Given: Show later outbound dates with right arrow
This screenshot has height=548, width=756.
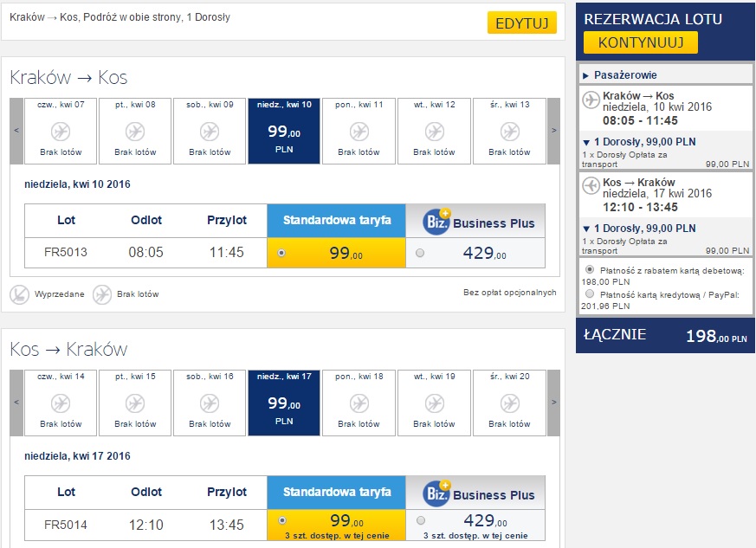Looking at the screenshot, I should click(554, 131).
